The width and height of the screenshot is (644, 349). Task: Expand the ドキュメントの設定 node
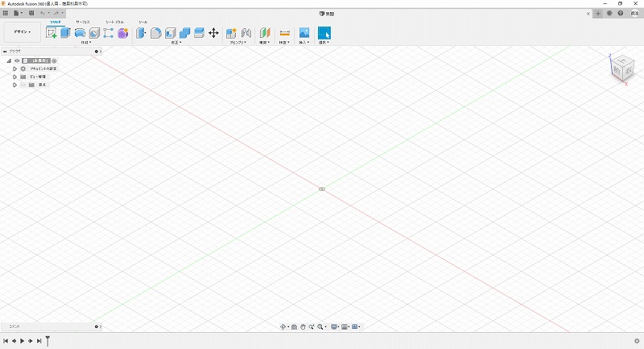pyautogui.click(x=14, y=69)
